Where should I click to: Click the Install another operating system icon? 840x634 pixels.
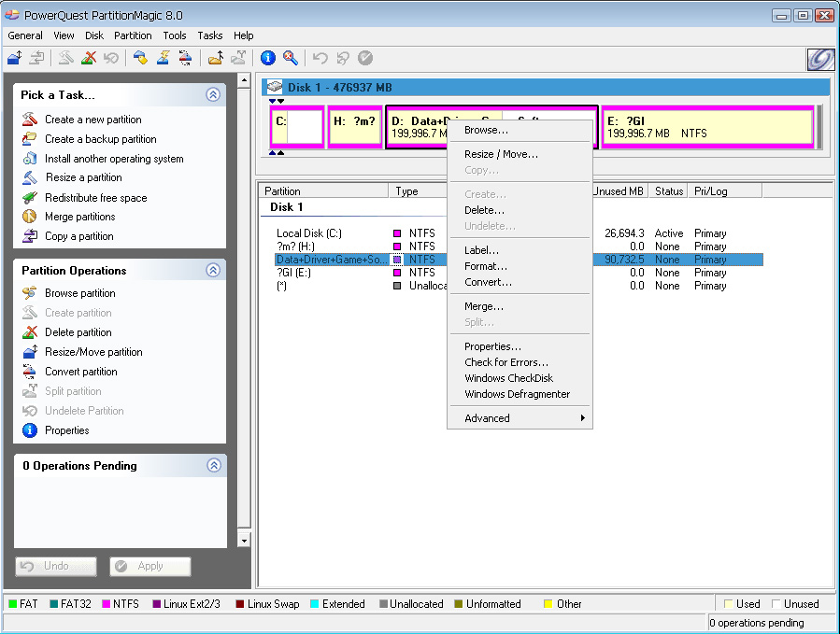pos(30,159)
